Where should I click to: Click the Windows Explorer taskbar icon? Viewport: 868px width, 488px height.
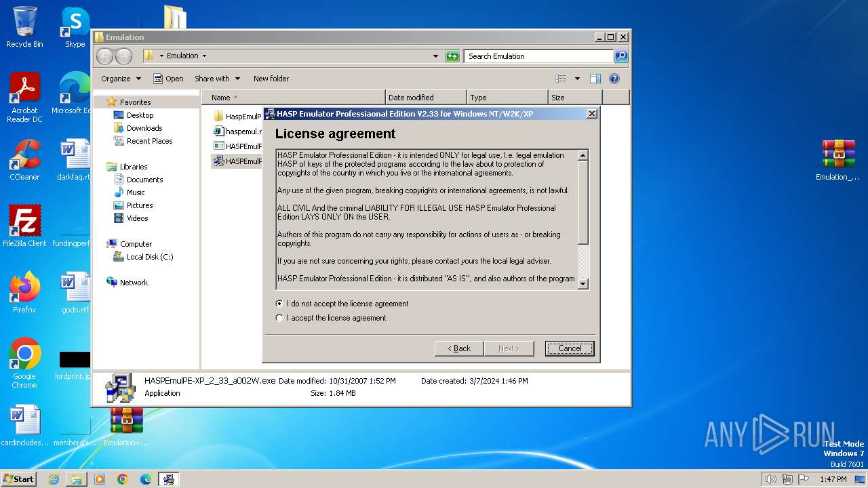point(77,479)
